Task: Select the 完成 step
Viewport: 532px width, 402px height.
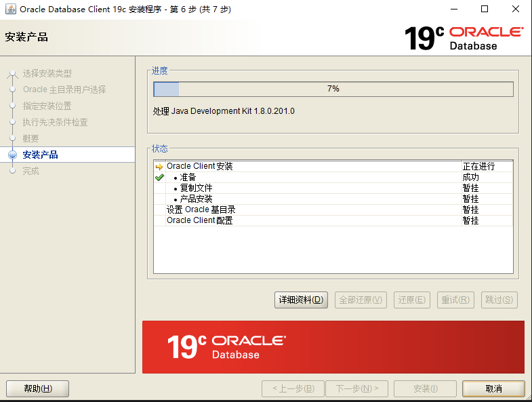Action: click(31, 171)
